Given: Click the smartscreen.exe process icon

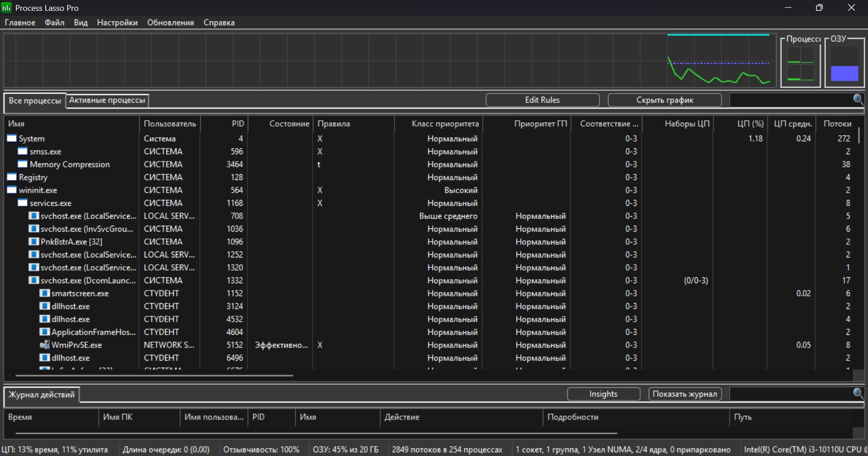Looking at the screenshot, I should [x=44, y=293].
